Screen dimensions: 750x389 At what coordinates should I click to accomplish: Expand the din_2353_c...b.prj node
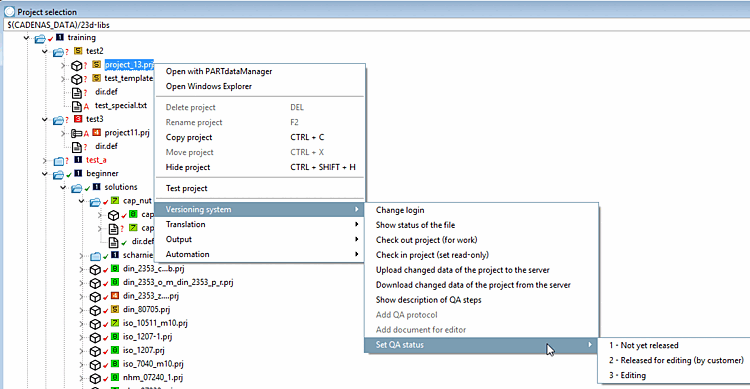81,269
